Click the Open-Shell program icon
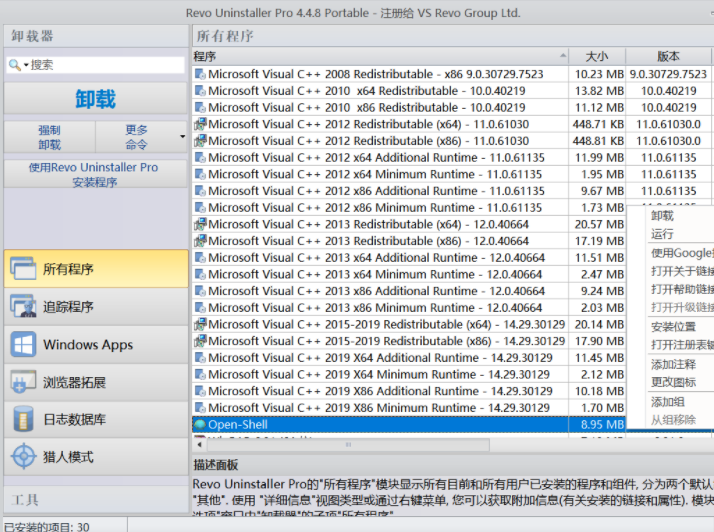 pyautogui.click(x=200, y=425)
